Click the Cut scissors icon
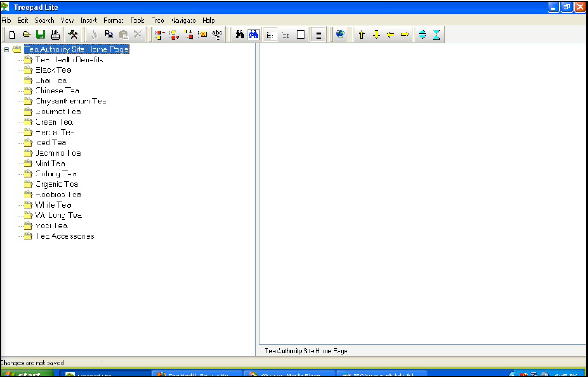Image resolution: width=588 pixels, height=377 pixels. click(x=94, y=35)
